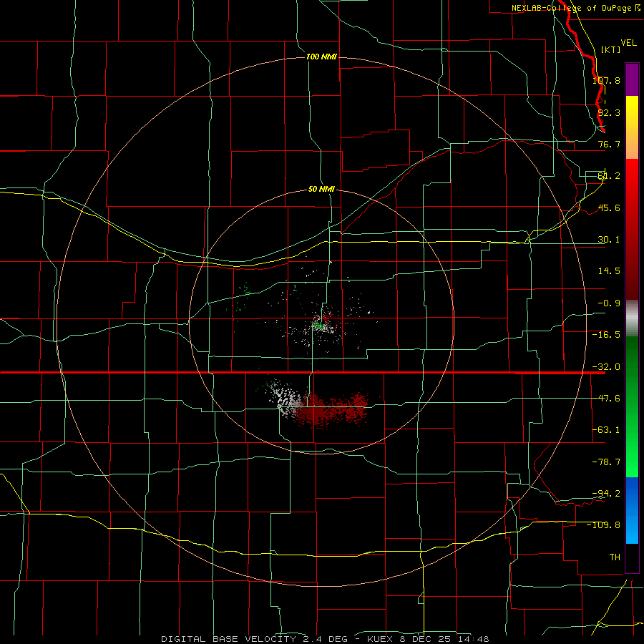Click the 45.6 value on velocity scale
Screen dimensions: 644x644
(609, 208)
